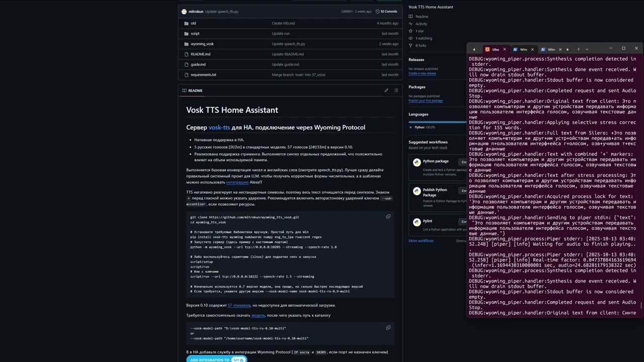
Task: Click the Python language bar
Action: [438, 122]
